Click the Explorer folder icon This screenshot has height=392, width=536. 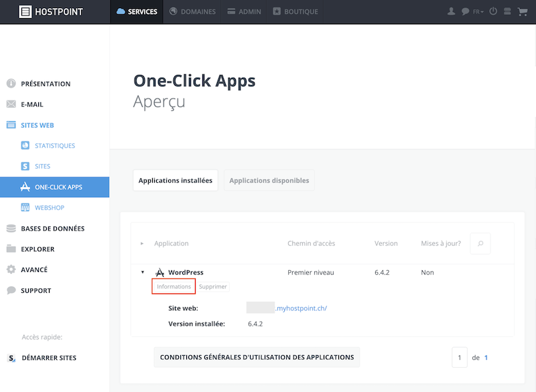pos(11,249)
